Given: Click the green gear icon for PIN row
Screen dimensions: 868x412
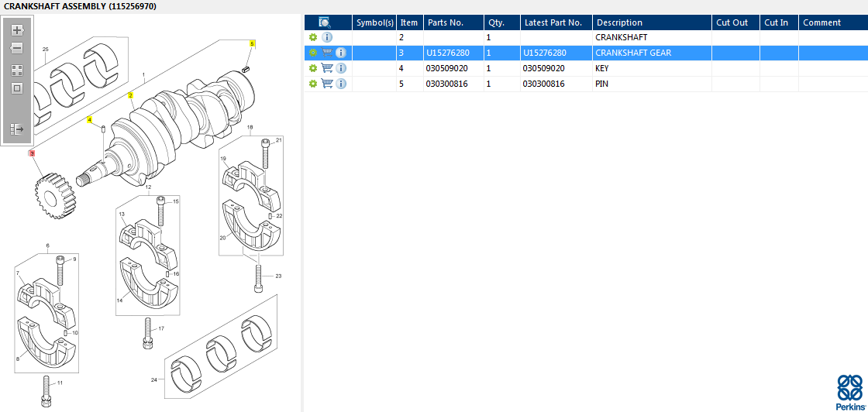Looking at the screenshot, I should coord(313,84).
